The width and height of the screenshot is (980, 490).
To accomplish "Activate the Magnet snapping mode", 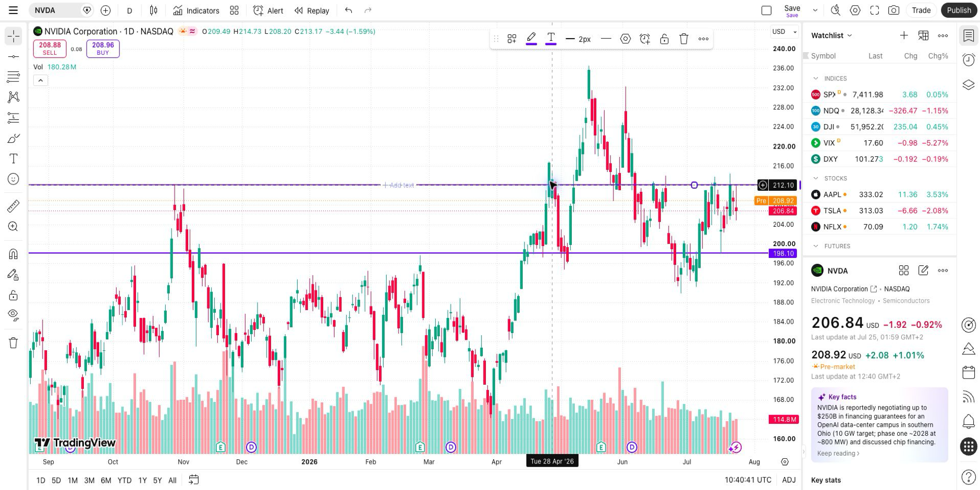I will coord(14,254).
